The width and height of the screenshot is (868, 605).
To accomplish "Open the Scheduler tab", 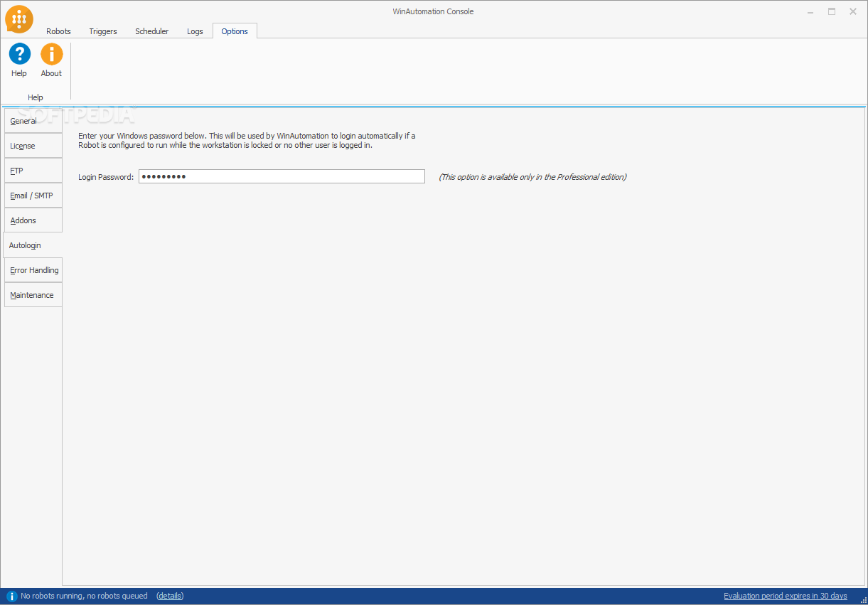I will [152, 31].
